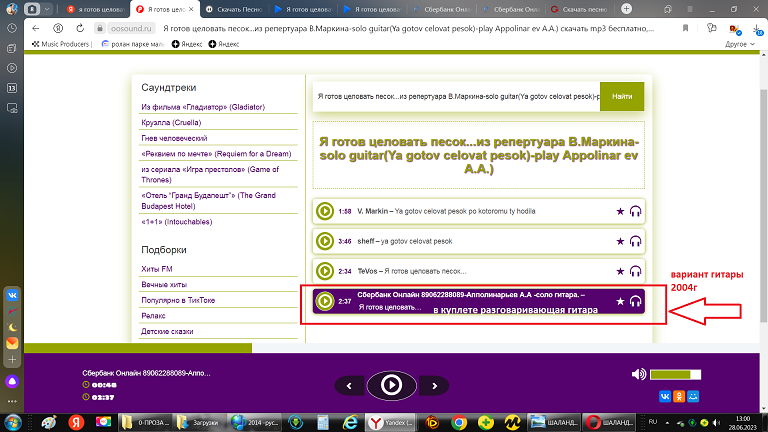Reload the page
Viewport: 768px width, 432px height.
pos(80,28)
